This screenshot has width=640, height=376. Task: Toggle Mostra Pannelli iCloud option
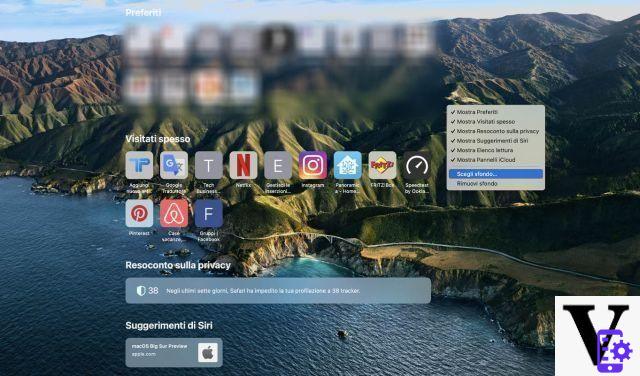496,160
